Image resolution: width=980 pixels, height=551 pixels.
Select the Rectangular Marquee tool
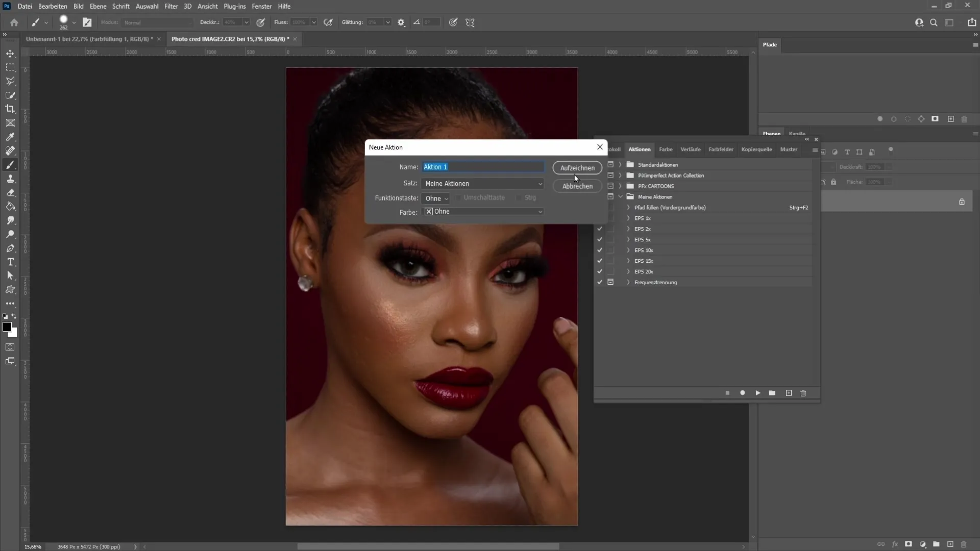10,67
